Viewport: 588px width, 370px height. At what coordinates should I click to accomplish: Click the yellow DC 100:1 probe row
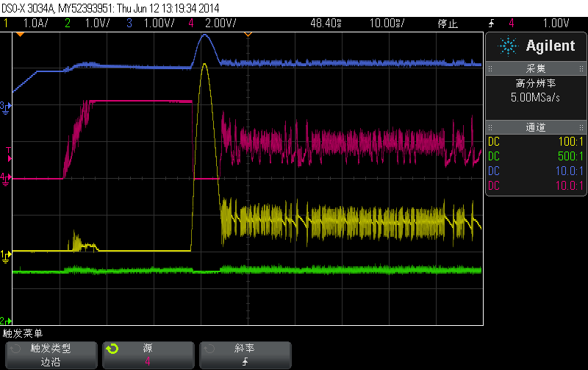536,142
